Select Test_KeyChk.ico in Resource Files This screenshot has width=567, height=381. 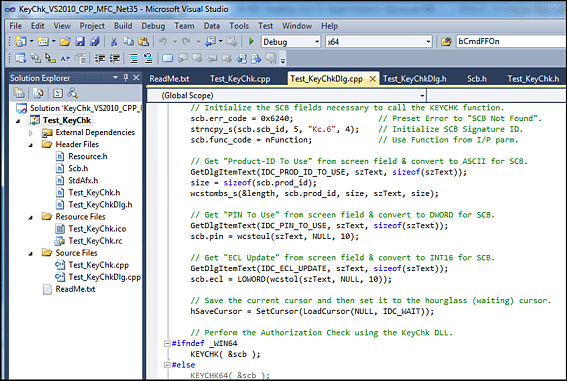click(97, 229)
